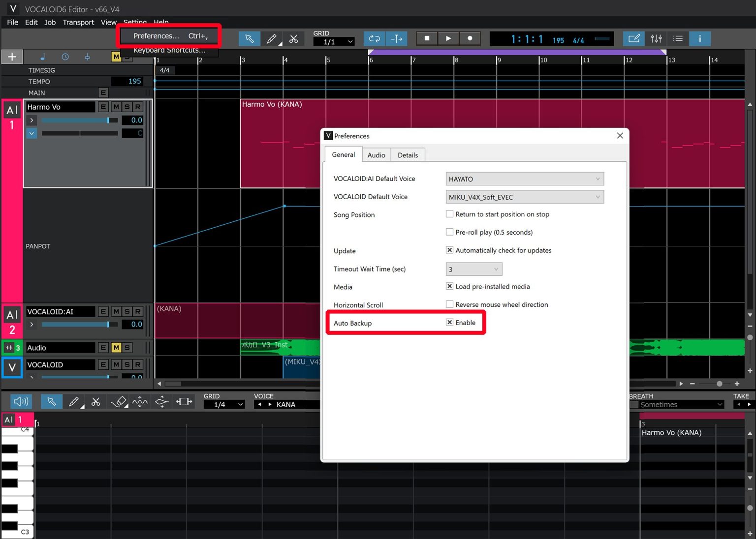Start playback with the Play button
This screenshot has width=756, height=539.
coord(448,38)
